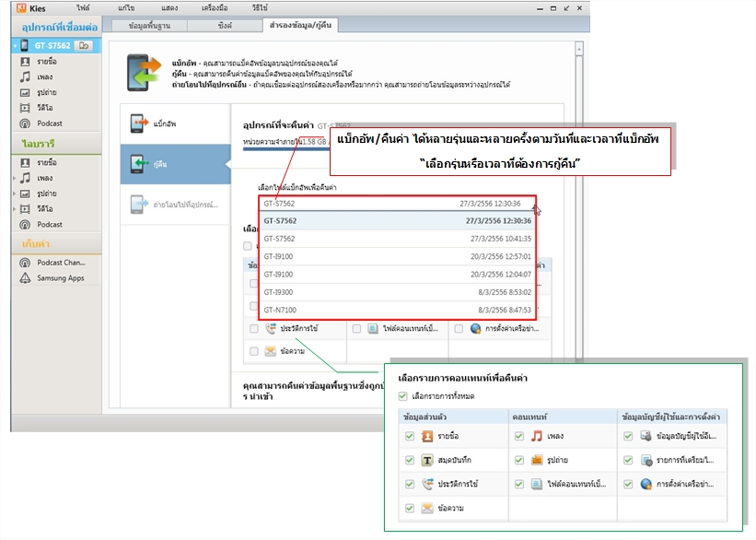
Task: Open library music note icon
Action: point(25,178)
